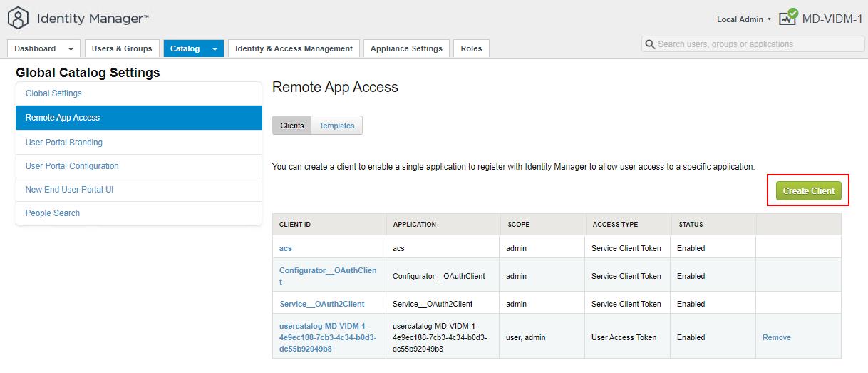The height and width of the screenshot is (373, 868).
Task: Open the MD-VIDM-1 health monitor icon
Action: [x=788, y=17]
